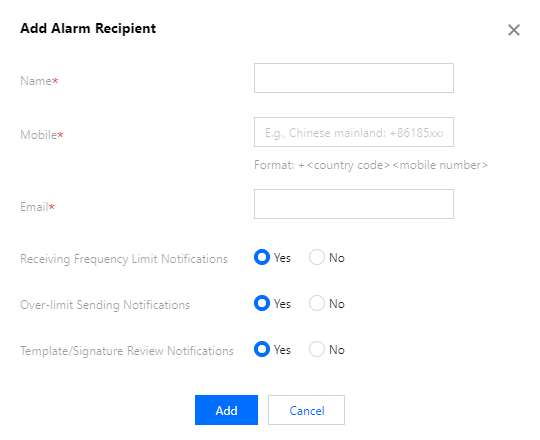
Task: Close the Add Alarm Recipient dialog
Action: pyautogui.click(x=513, y=30)
